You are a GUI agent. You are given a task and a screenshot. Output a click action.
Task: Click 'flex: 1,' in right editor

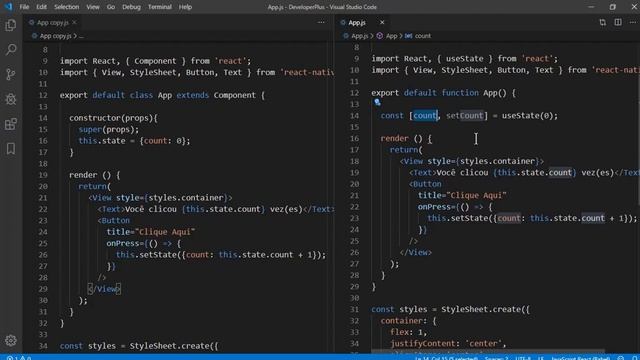coord(408,332)
